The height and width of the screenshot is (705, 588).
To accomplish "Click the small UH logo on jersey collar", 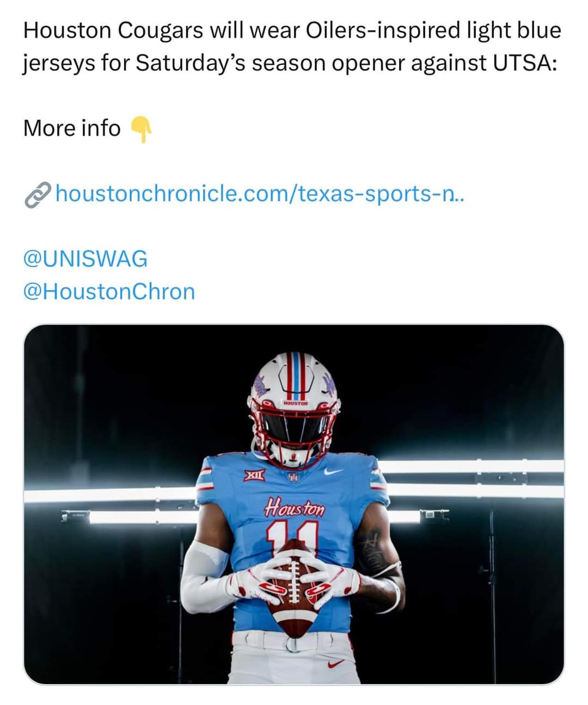I will click(x=293, y=478).
